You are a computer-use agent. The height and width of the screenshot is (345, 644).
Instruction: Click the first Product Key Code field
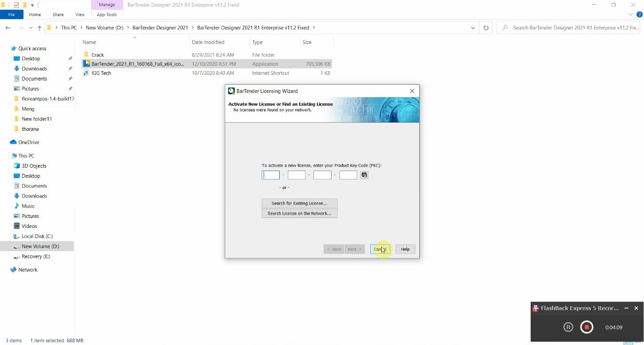271,175
